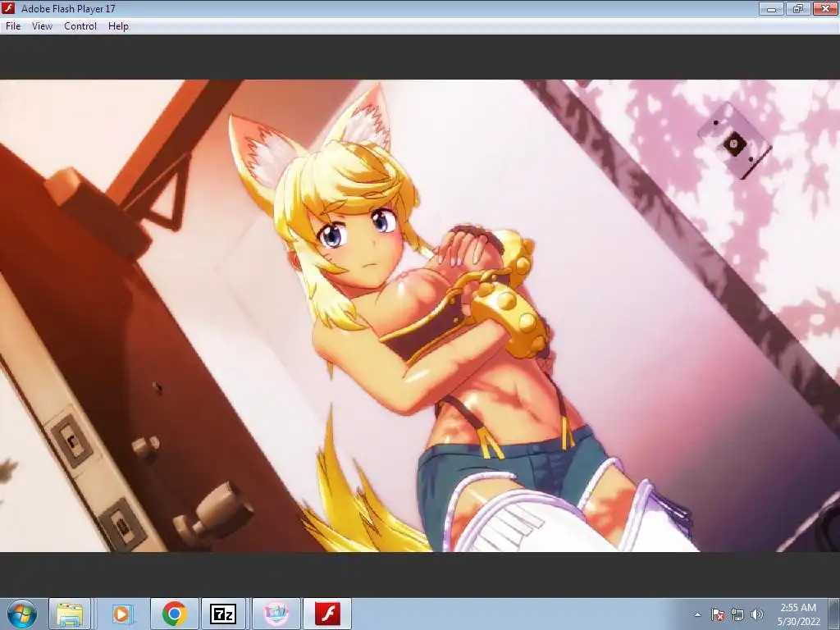The image size is (840, 630).
Task: Minimize the Flash Player window
Action: coord(771,8)
